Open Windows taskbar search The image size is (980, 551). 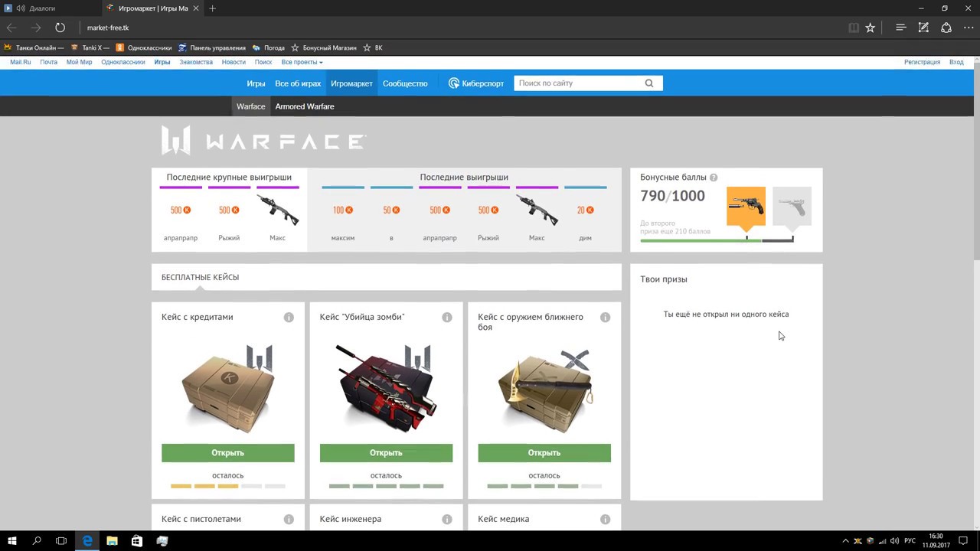pyautogui.click(x=37, y=541)
